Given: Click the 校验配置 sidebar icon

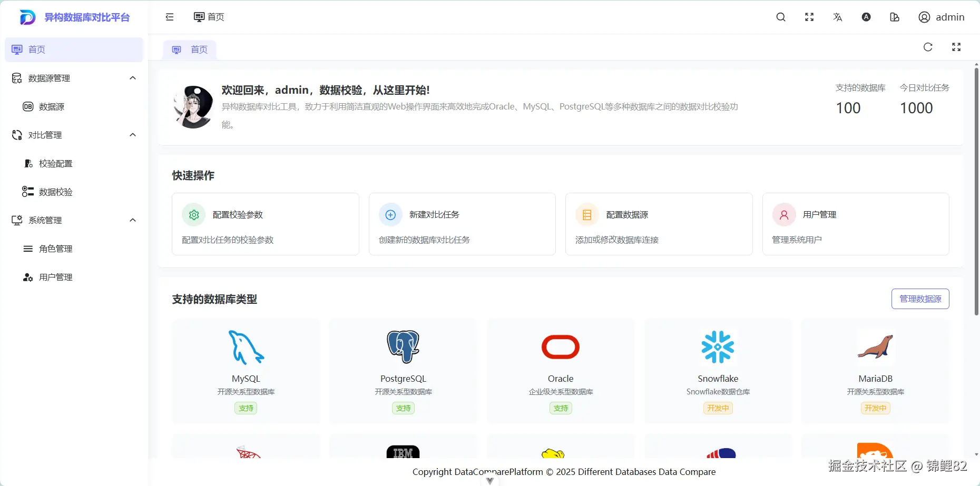Looking at the screenshot, I should (x=28, y=164).
